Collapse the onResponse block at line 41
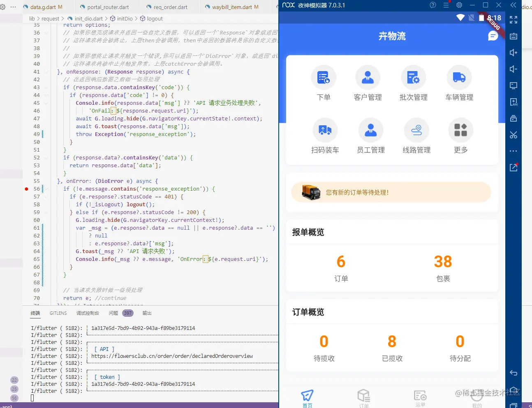The image size is (532, 408). pyautogui.click(x=46, y=72)
